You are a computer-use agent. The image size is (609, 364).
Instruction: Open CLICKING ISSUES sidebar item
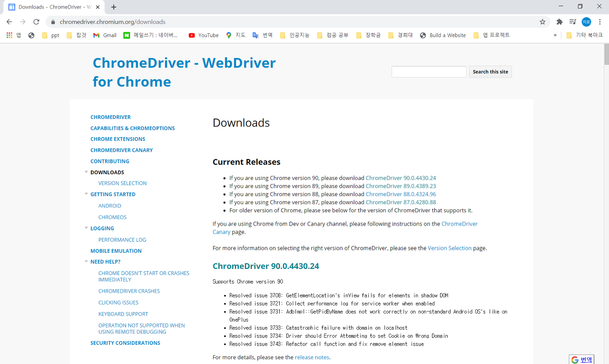pos(118,303)
